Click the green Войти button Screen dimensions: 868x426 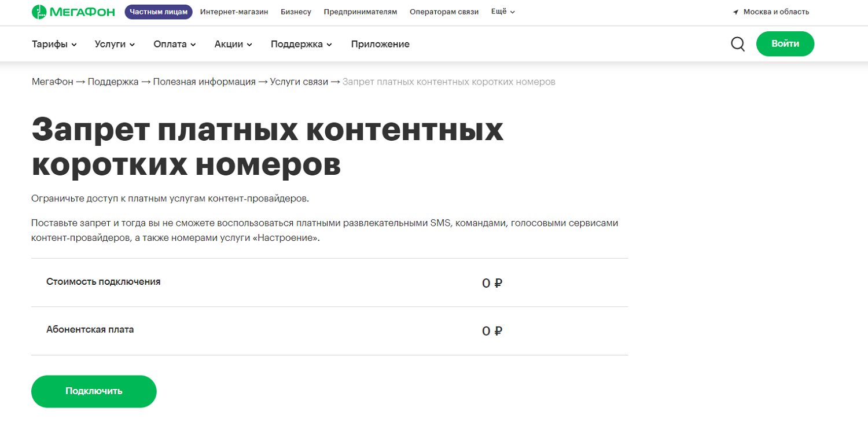click(785, 44)
